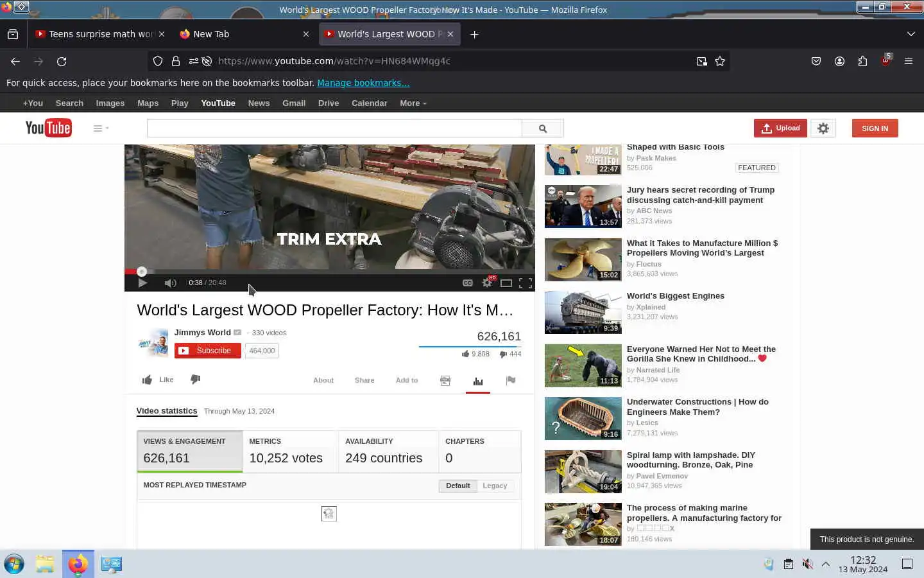The image size is (924, 578).
Task: Select the statistics bar-chart tab
Action: click(x=478, y=381)
